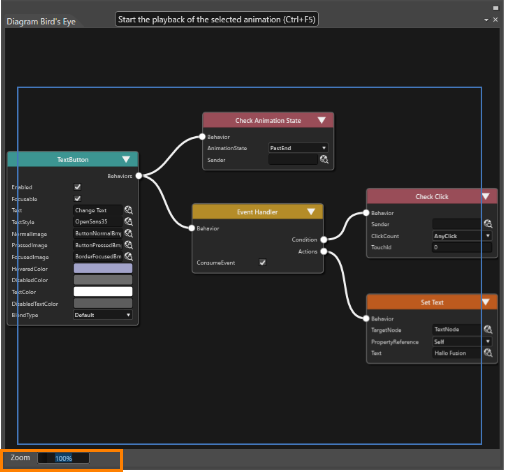This screenshot has width=505, height=472.
Task: Open the TargetNode picker in the Set Text node
Action: click(x=488, y=329)
